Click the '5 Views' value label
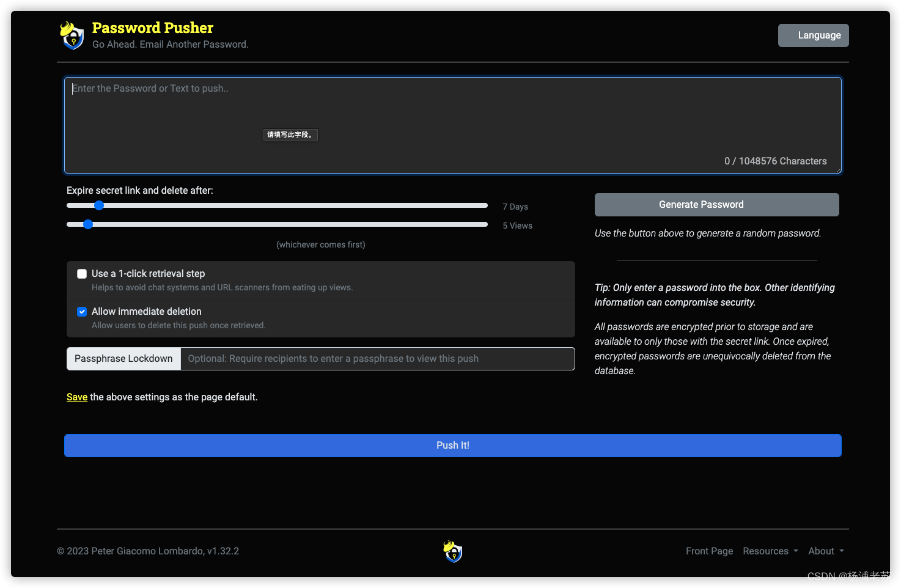 pos(517,226)
